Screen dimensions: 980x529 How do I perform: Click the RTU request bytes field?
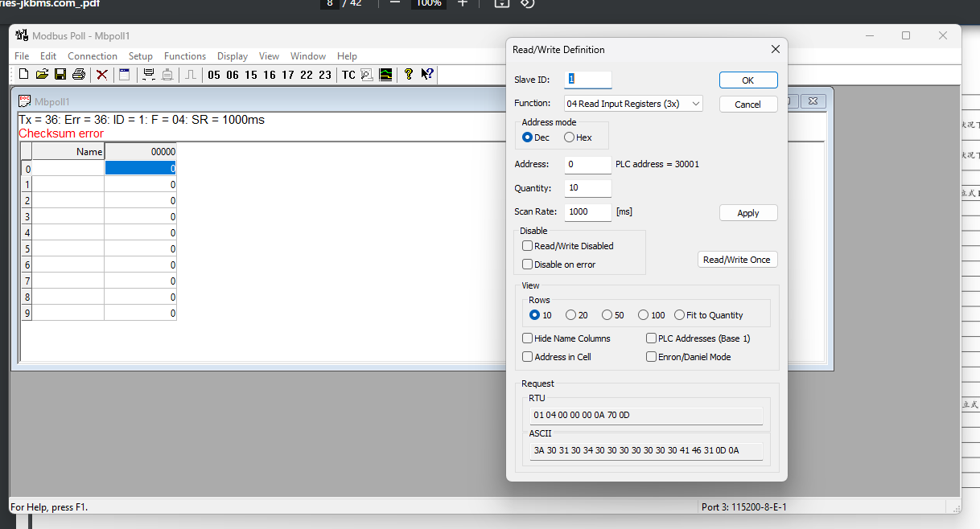[x=646, y=416]
